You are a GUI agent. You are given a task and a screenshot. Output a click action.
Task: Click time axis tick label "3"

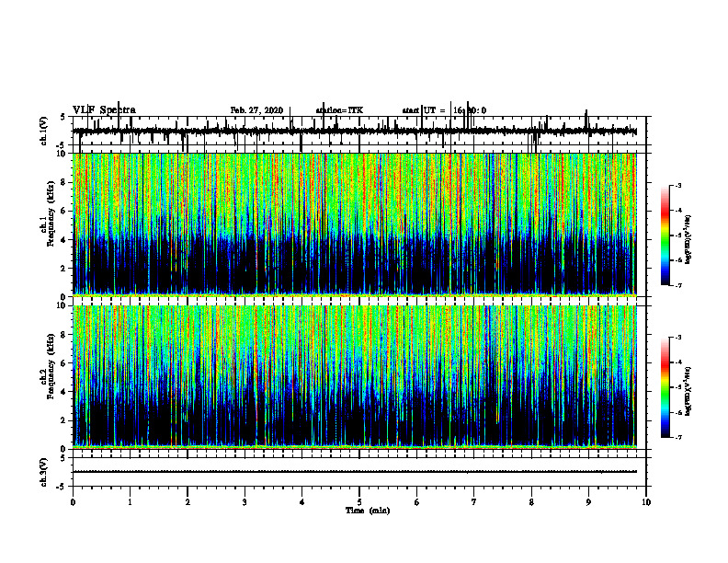[x=245, y=502]
